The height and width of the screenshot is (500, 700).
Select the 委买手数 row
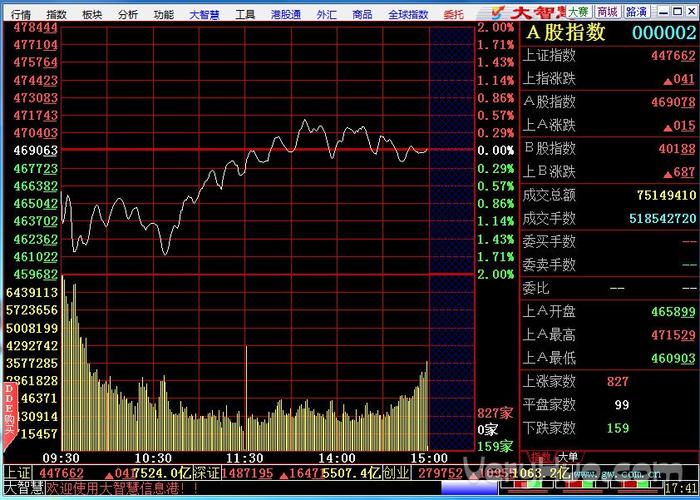point(609,242)
